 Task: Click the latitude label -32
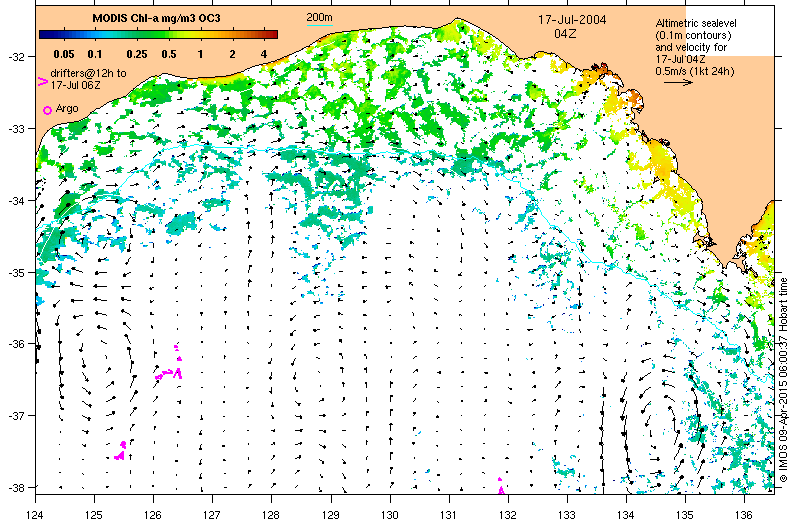(x=15, y=57)
